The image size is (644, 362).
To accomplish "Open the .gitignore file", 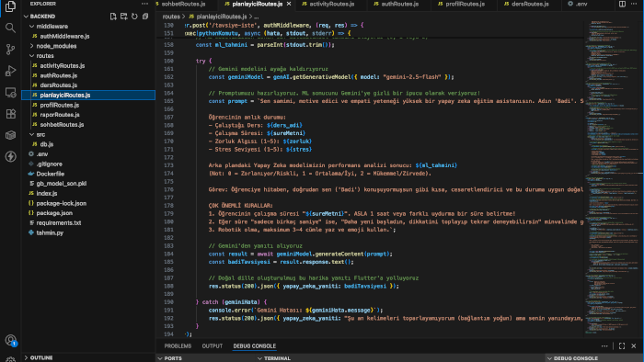I will (88, 164).
